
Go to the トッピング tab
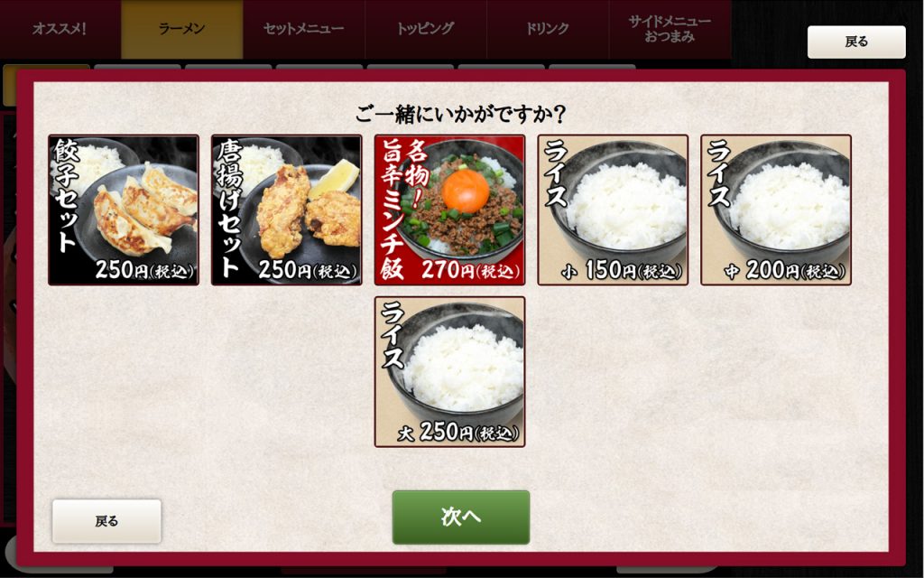click(x=426, y=29)
